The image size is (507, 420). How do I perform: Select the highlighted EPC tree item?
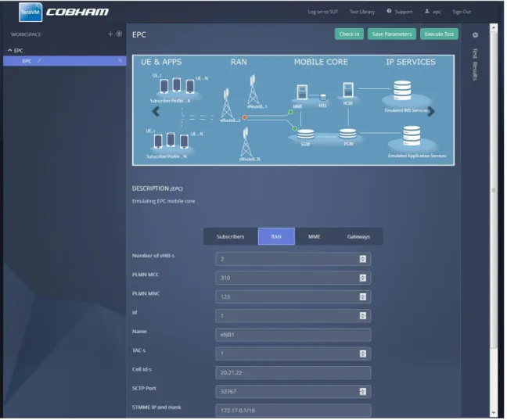tap(64, 61)
